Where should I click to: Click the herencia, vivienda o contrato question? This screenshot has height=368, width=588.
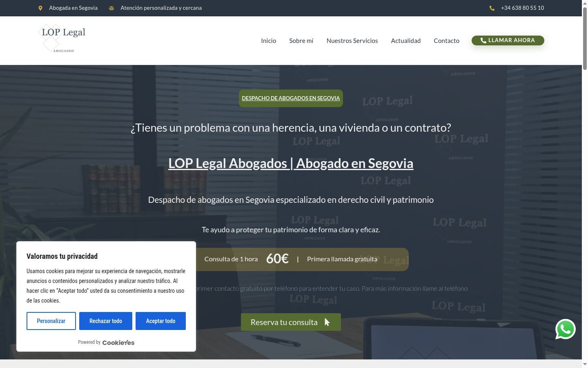point(291,128)
